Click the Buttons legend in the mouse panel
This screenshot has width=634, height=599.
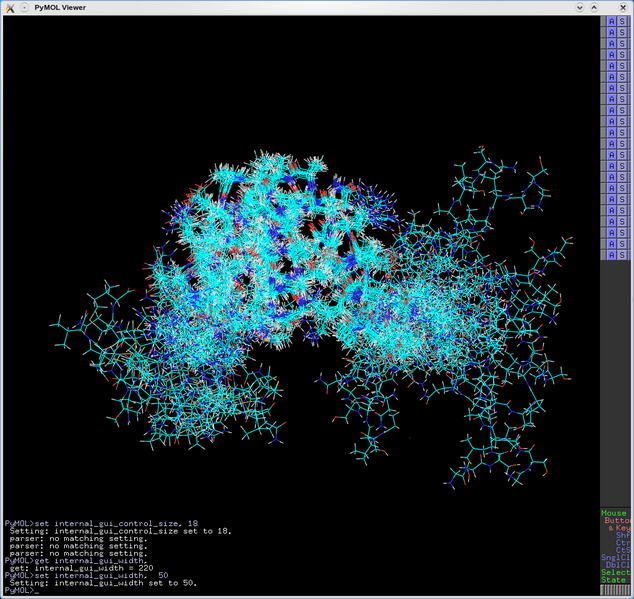pyautogui.click(x=618, y=521)
